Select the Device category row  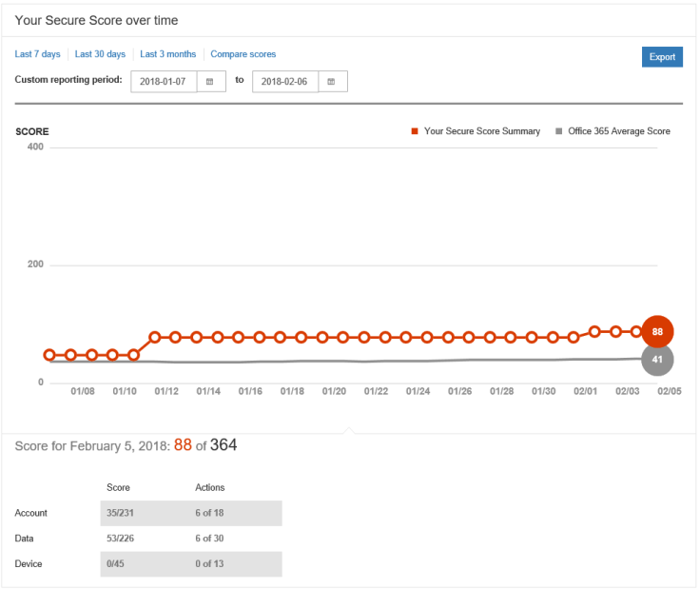(29, 564)
